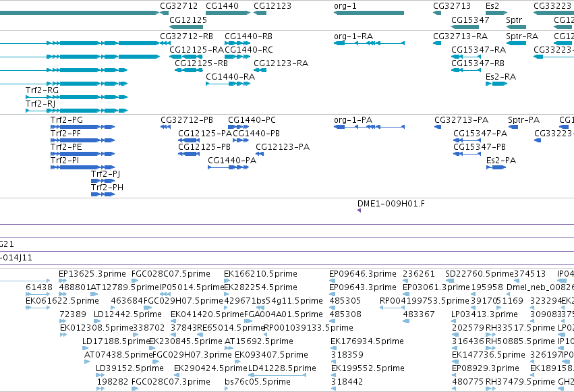Image resolution: width=574 pixels, height=392 pixels.
Task: Select the EK199552.5prime EST label
Action: [368, 368]
